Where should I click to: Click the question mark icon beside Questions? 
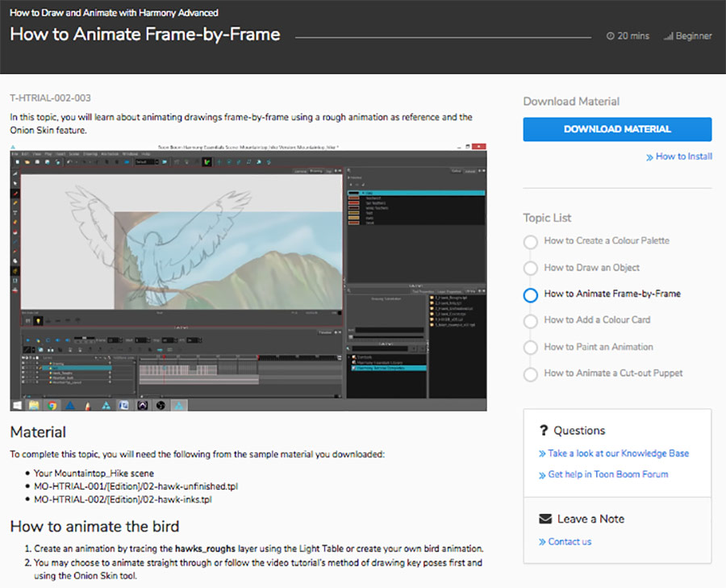click(545, 431)
